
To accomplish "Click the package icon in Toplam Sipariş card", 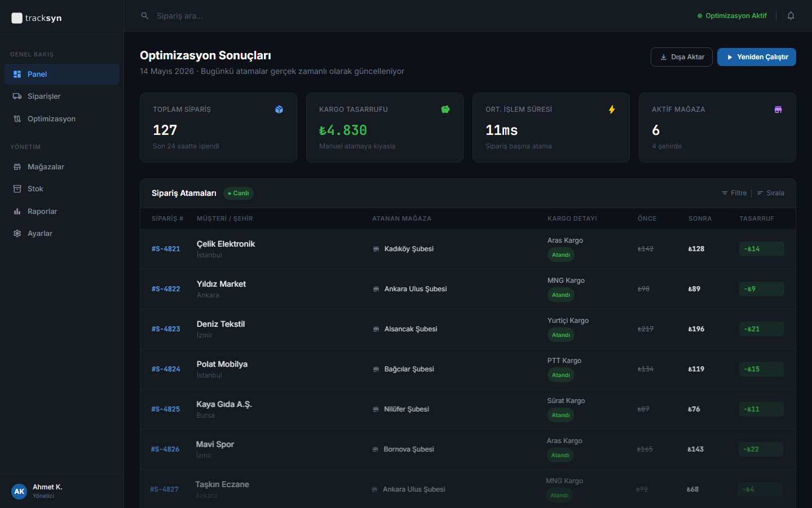I will (x=279, y=110).
